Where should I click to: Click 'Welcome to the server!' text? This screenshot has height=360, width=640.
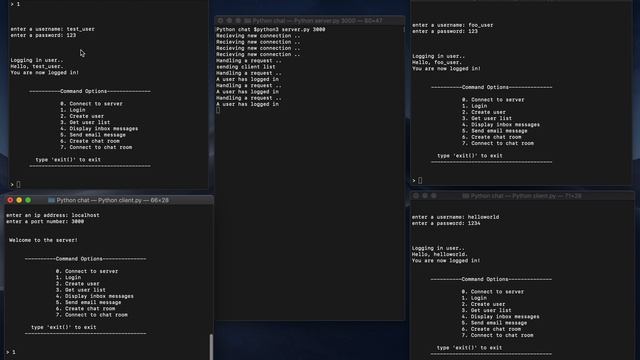[x=43, y=240]
